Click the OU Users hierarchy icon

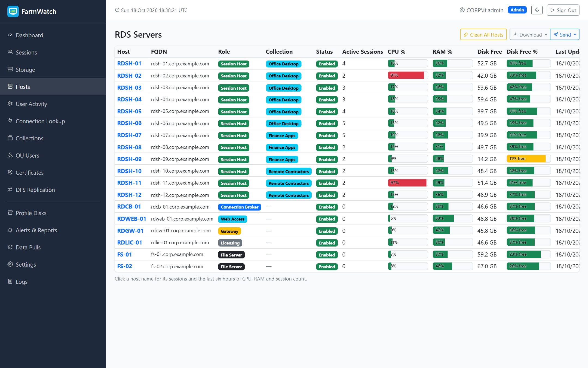pos(10,155)
